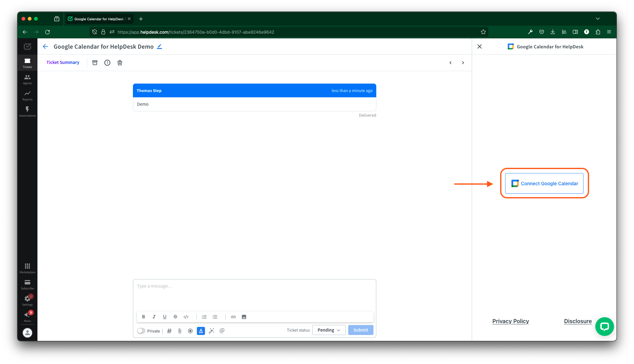Apply italic formatting
Viewport: 634px width, 364px height.
click(154, 317)
